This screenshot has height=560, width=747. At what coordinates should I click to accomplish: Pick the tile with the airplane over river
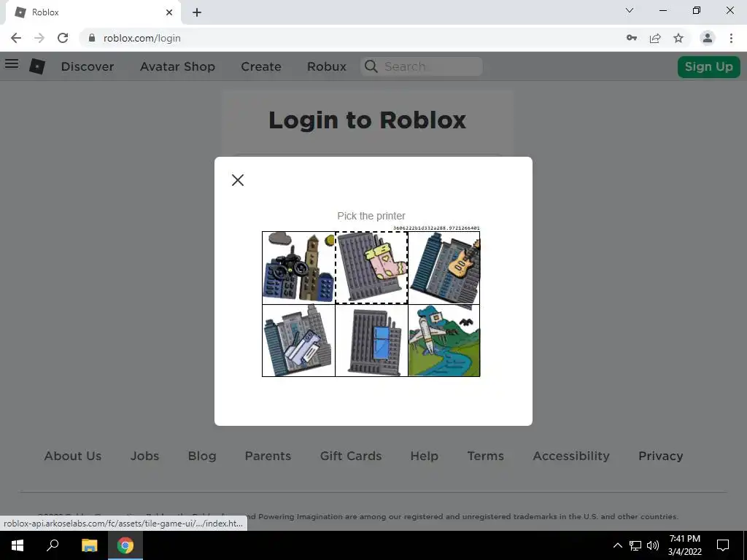444,341
